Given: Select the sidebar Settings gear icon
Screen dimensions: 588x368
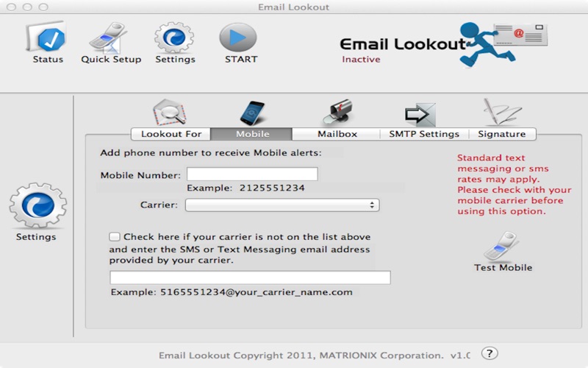Looking at the screenshot, I should [38, 205].
